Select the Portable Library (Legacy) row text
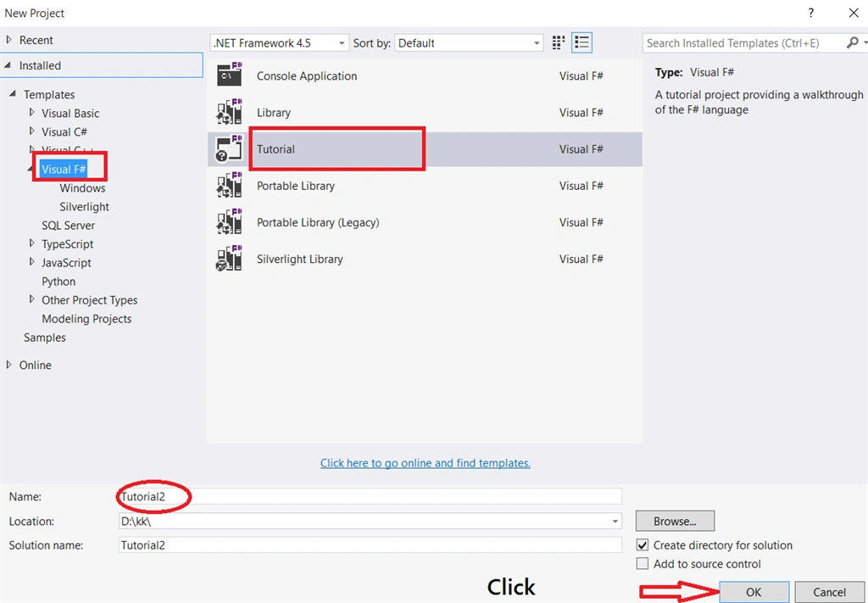Viewport: 868px width, 603px height. click(318, 222)
